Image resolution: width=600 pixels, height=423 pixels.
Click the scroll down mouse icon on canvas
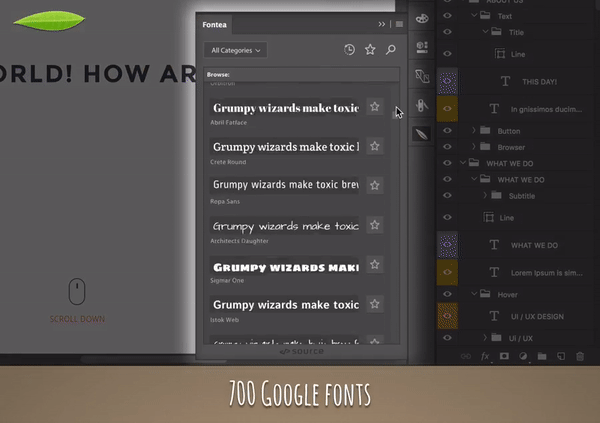[77, 291]
